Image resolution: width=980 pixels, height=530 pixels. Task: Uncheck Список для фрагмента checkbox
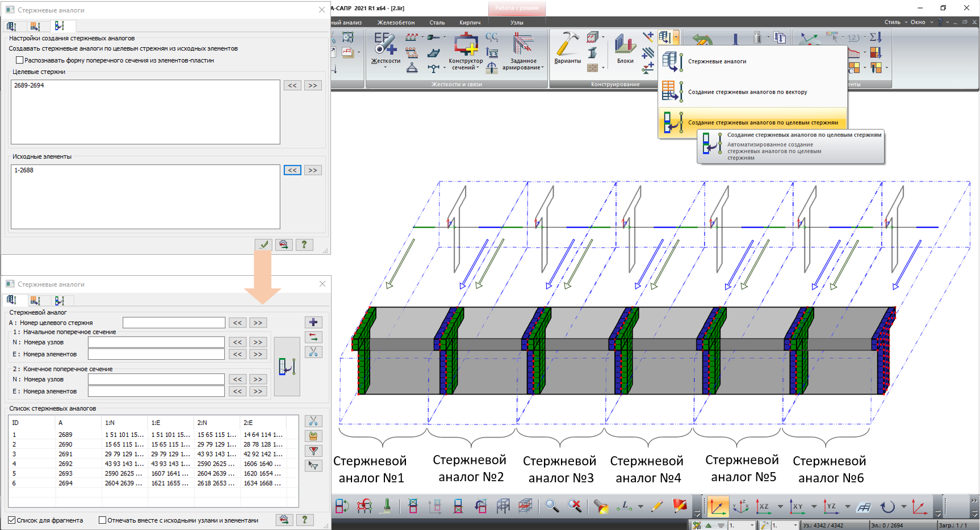click(x=12, y=520)
